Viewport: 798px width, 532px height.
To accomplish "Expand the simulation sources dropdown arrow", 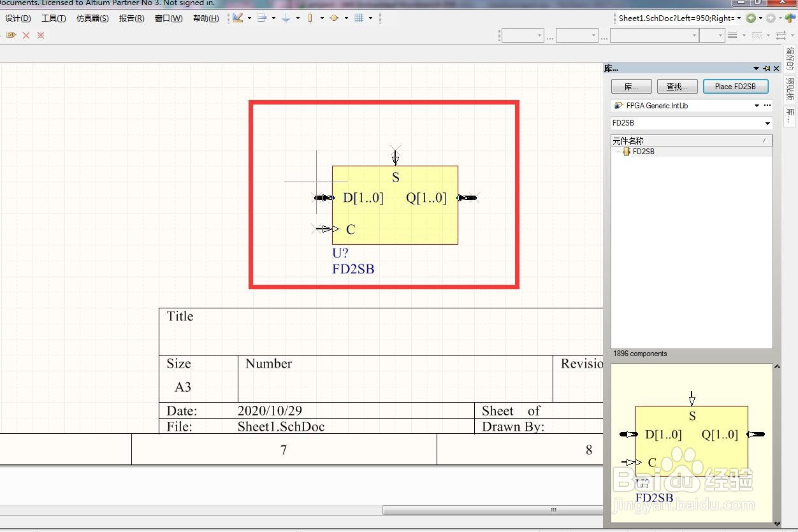I will 346,18.
